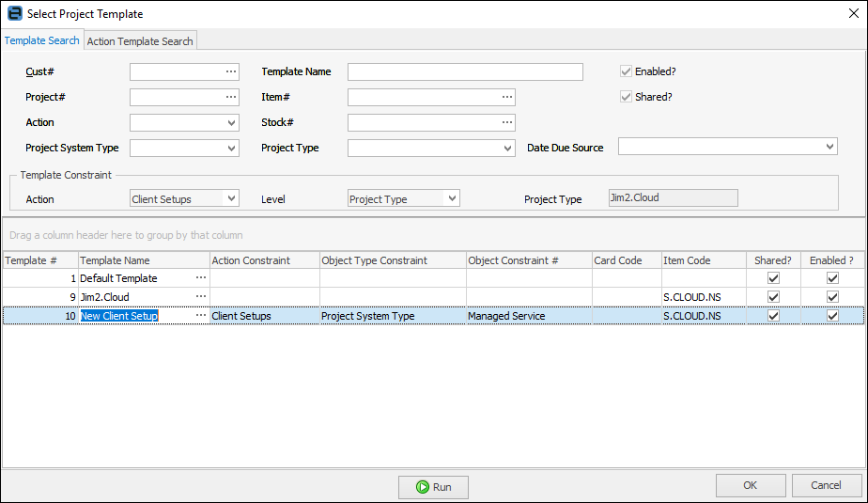The width and height of the screenshot is (868, 503).
Task: Toggle the Shared? filter checkbox
Action: (x=626, y=97)
